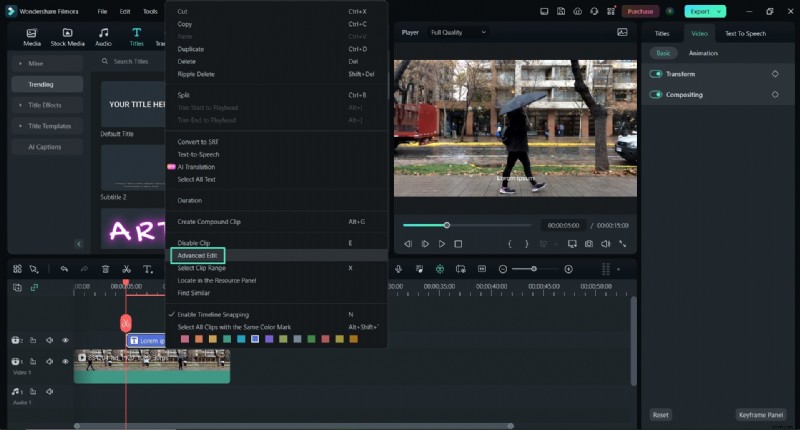This screenshot has height=430, width=800.
Task: Open the timeline more options dot
Action: [x=619, y=269]
